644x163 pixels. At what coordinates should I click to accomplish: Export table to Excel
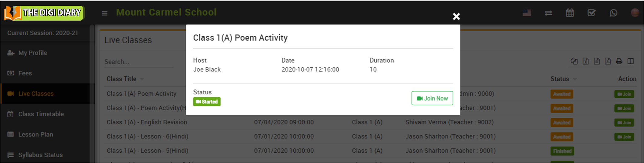586,61
